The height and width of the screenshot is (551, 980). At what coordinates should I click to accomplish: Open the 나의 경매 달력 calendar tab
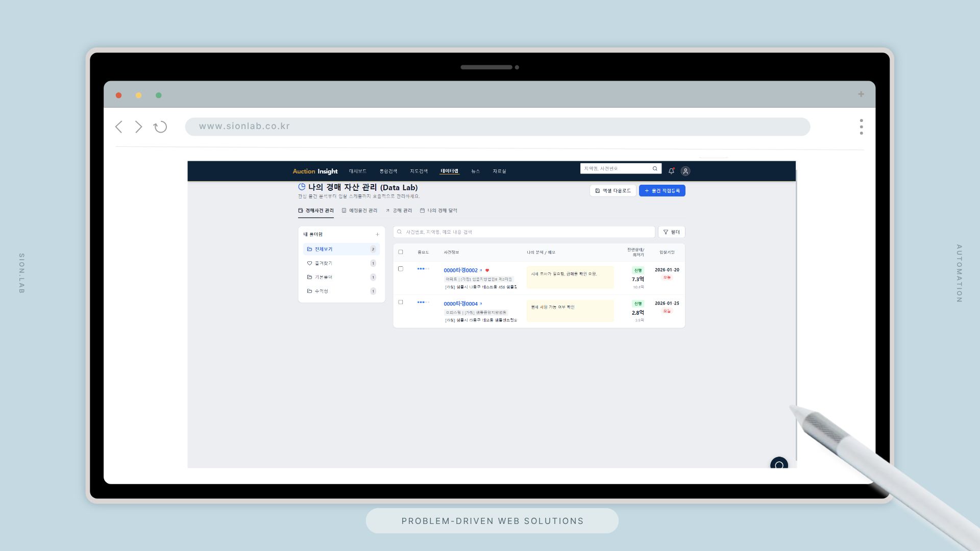438,211
